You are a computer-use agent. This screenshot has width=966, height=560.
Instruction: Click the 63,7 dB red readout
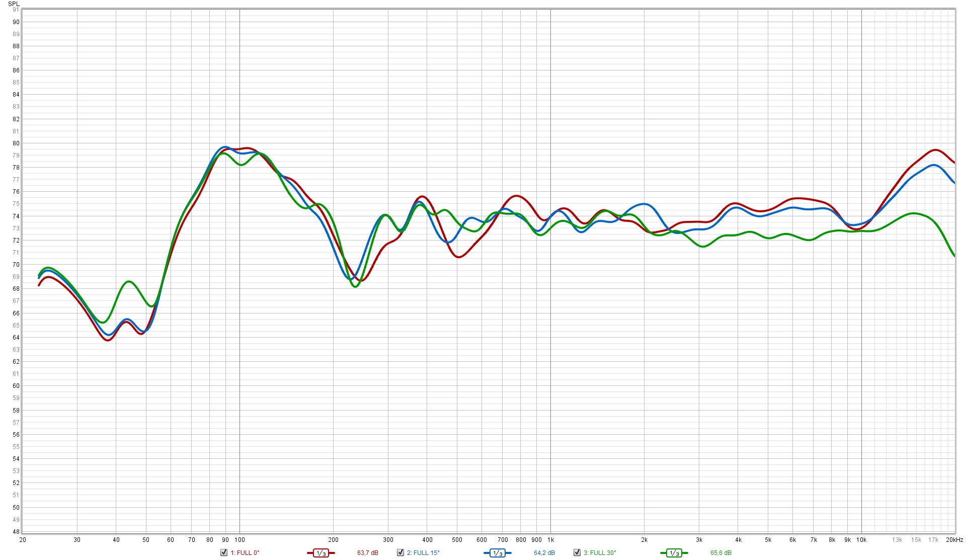pyautogui.click(x=367, y=552)
